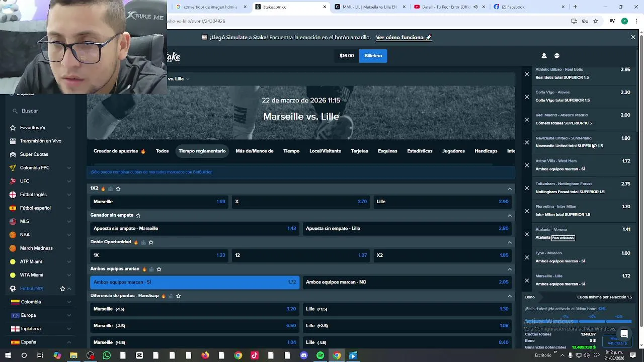Favorite the 1X2 market star
Viewport: 644px width, 362px height.
coord(118,189)
